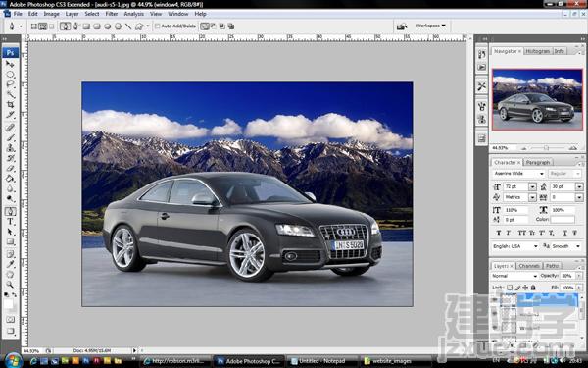The image size is (588, 368).
Task: Switch pen drawing mode to Shape layers
Action: 33,26
